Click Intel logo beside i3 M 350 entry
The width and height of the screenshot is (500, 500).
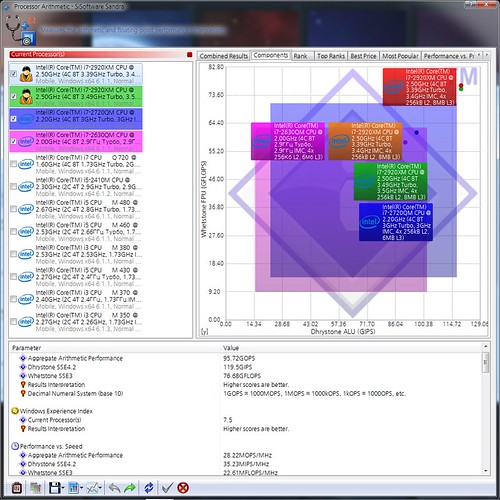26,322
